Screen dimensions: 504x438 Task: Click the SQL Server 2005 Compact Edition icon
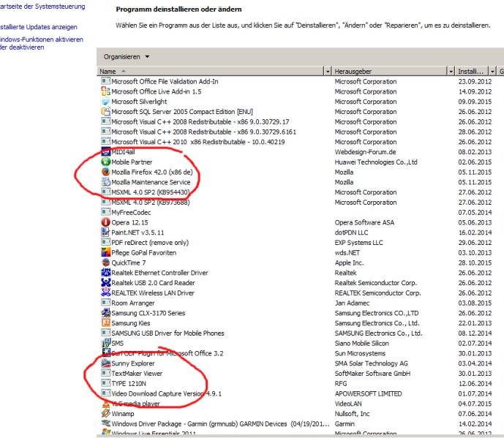[106, 111]
